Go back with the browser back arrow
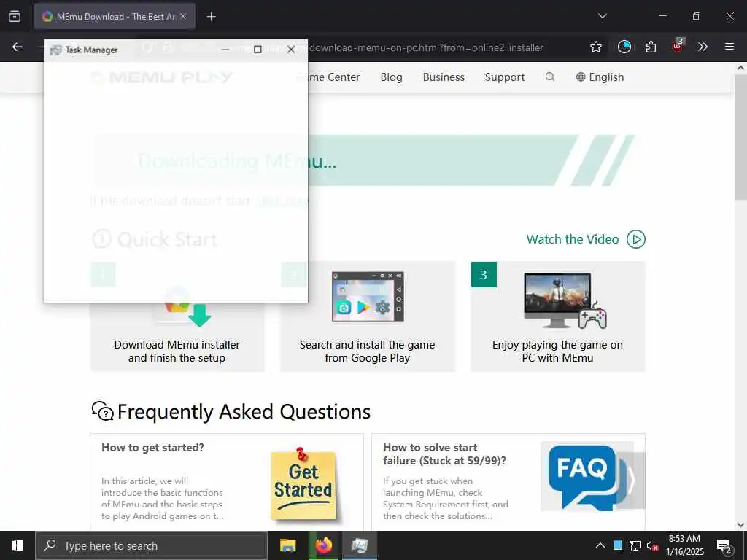Image resolution: width=747 pixels, height=560 pixels. (18, 47)
